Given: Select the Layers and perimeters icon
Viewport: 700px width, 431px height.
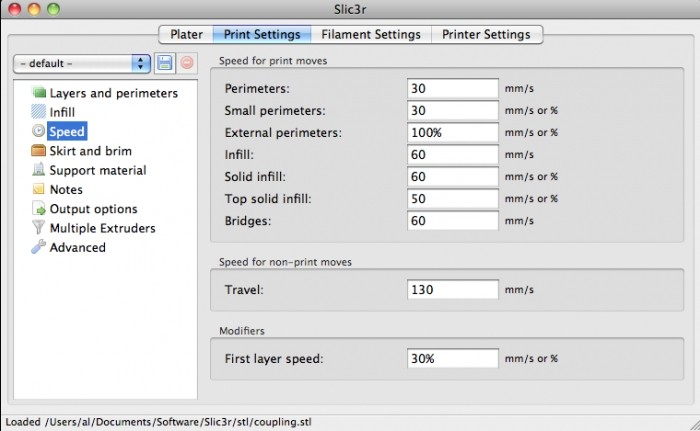Looking at the screenshot, I should pos(39,93).
